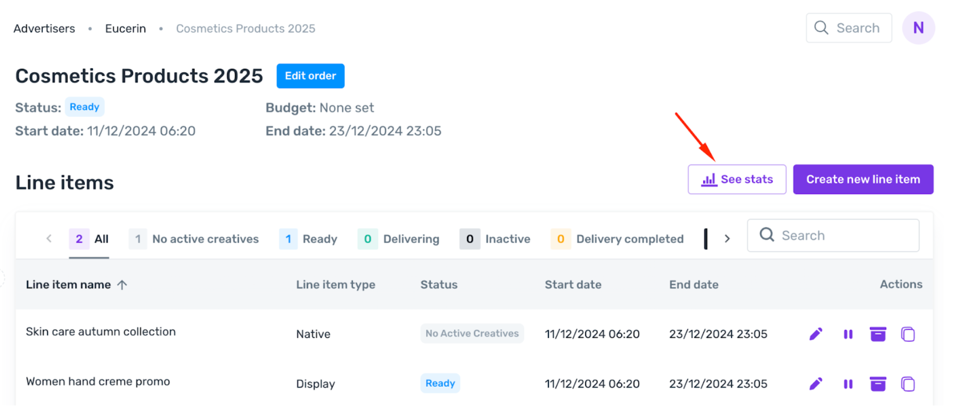Focus the line items Search field

833,235
